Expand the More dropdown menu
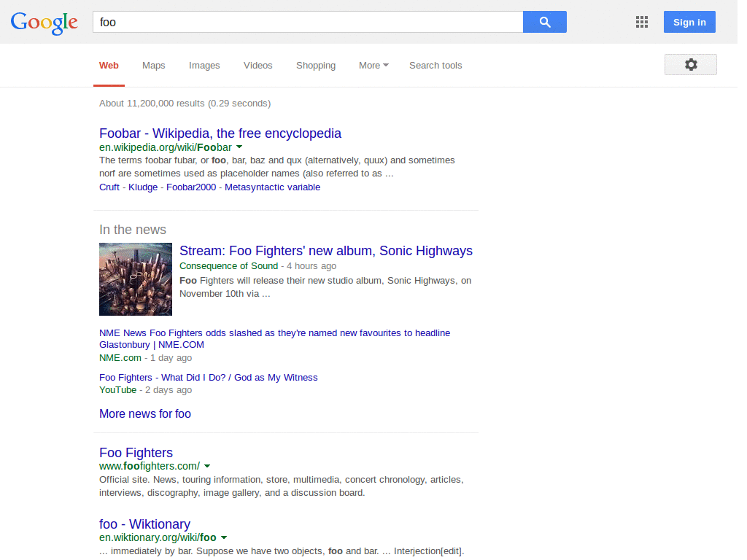This screenshot has height=560, width=747. pyautogui.click(x=373, y=66)
